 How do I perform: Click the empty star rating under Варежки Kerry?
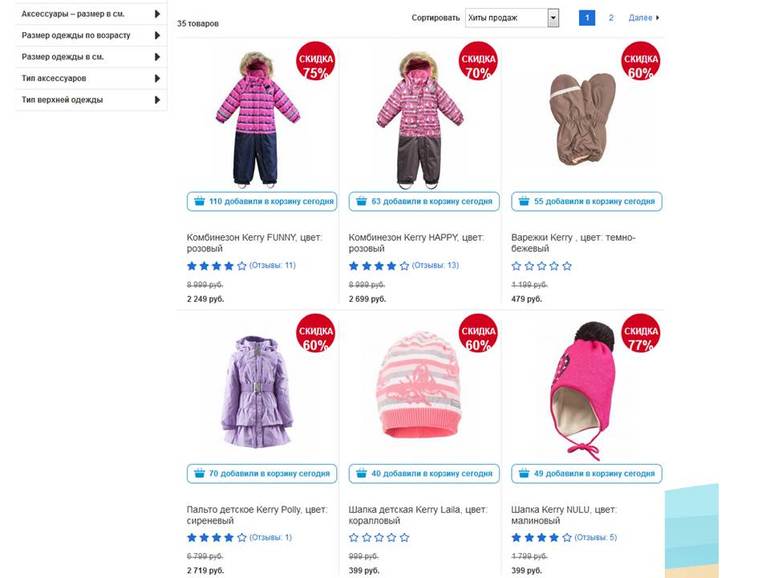(542, 266)
